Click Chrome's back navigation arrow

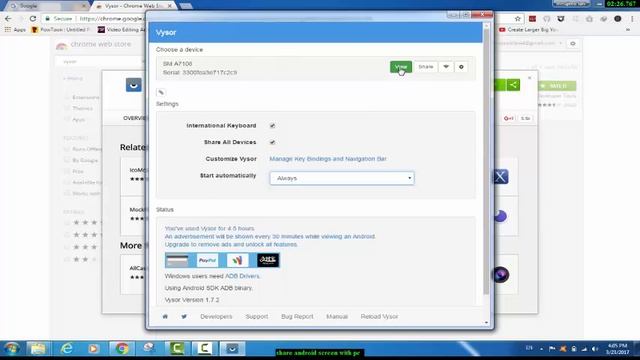pyautogui.click(x=8, y=19)
